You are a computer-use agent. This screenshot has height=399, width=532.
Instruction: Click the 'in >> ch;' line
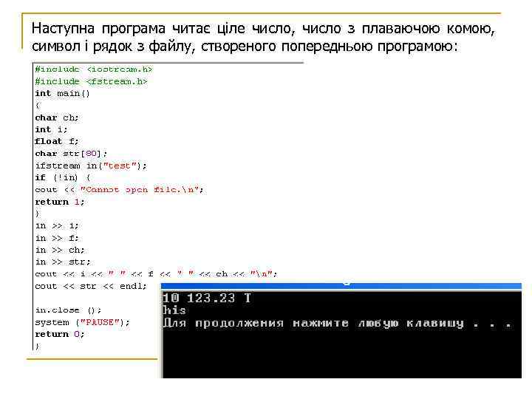click(x=60, y=250)
